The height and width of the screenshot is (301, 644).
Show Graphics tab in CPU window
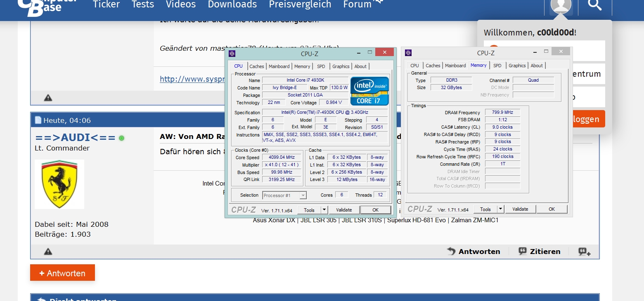[341, 66]
